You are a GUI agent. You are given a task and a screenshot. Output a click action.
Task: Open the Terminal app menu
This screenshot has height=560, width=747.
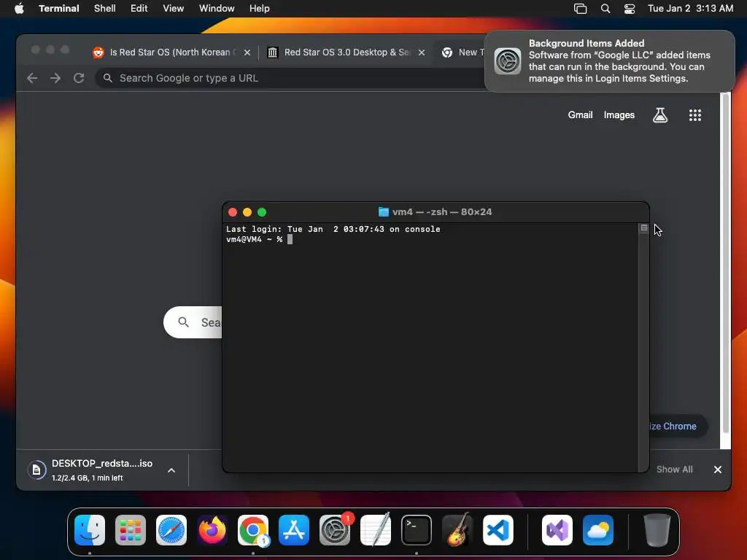point(59,8)
